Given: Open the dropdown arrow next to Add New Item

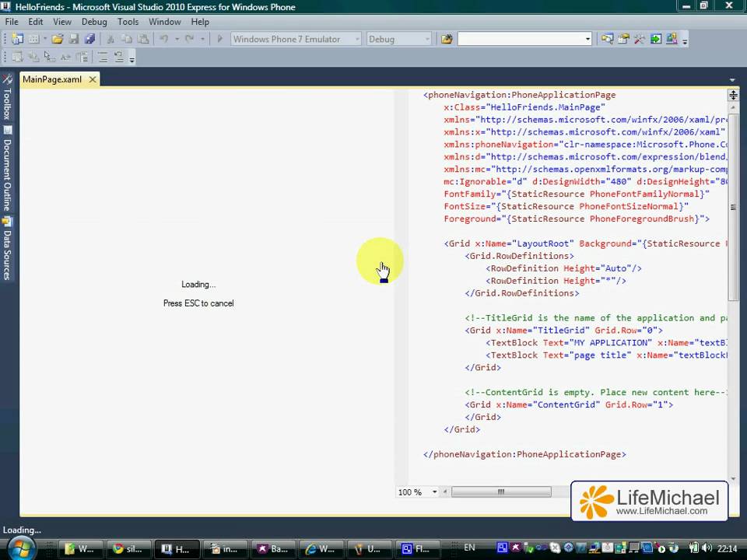Looking at the screenshot, I should click(x=45, y=39).
